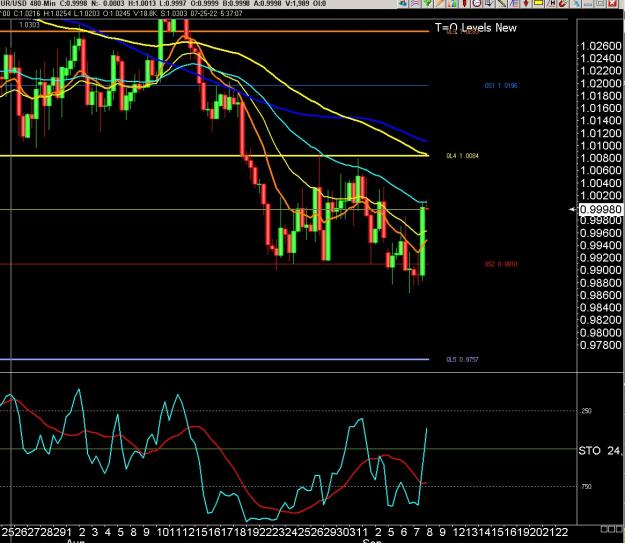Click the slash-E lines toolbar icon
This screenshot has height=543, width=625.
(514, 3)
